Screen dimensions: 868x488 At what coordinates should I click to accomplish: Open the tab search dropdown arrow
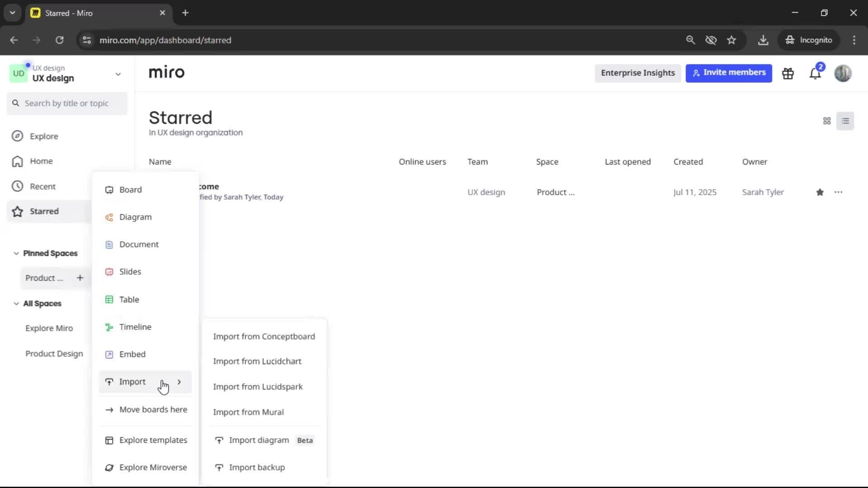13,13
